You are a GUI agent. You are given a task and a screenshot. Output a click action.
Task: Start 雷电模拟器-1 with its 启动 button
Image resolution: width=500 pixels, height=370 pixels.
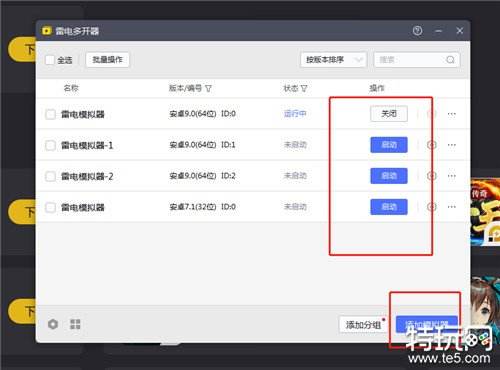(389, 145)
